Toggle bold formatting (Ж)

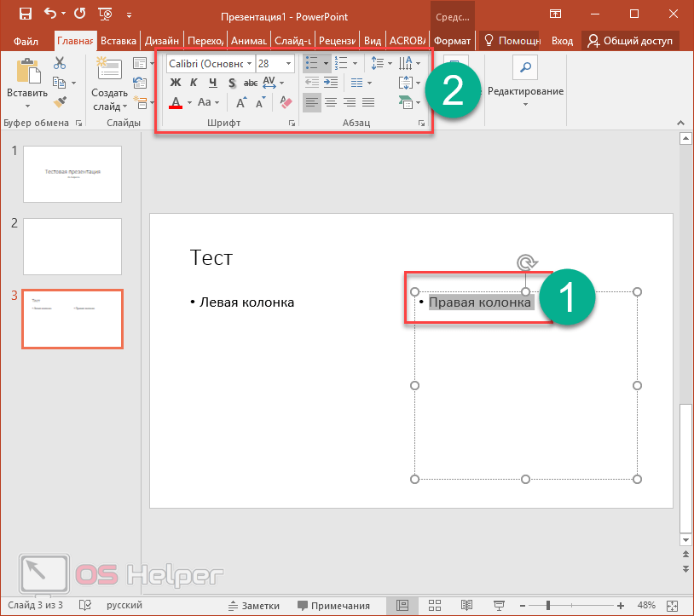(176, 83)
